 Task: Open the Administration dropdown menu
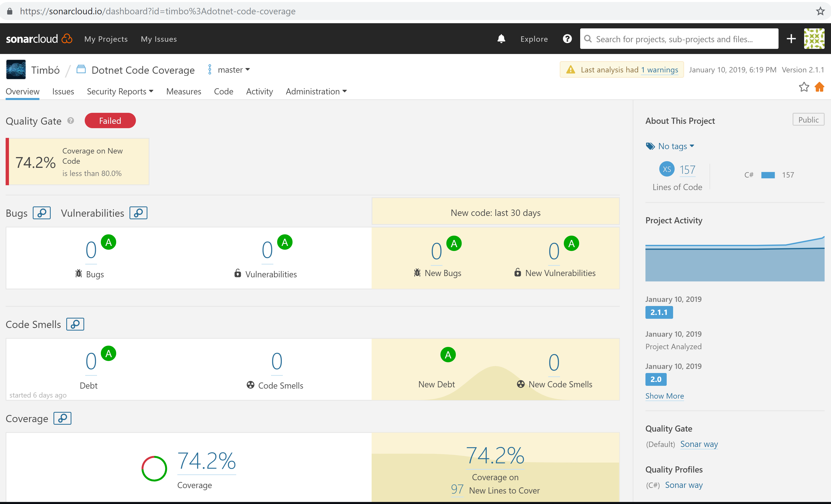316,91
